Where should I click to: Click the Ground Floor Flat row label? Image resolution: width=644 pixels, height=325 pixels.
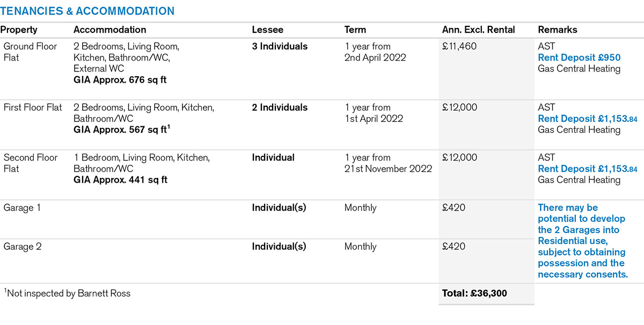[30, 52]
